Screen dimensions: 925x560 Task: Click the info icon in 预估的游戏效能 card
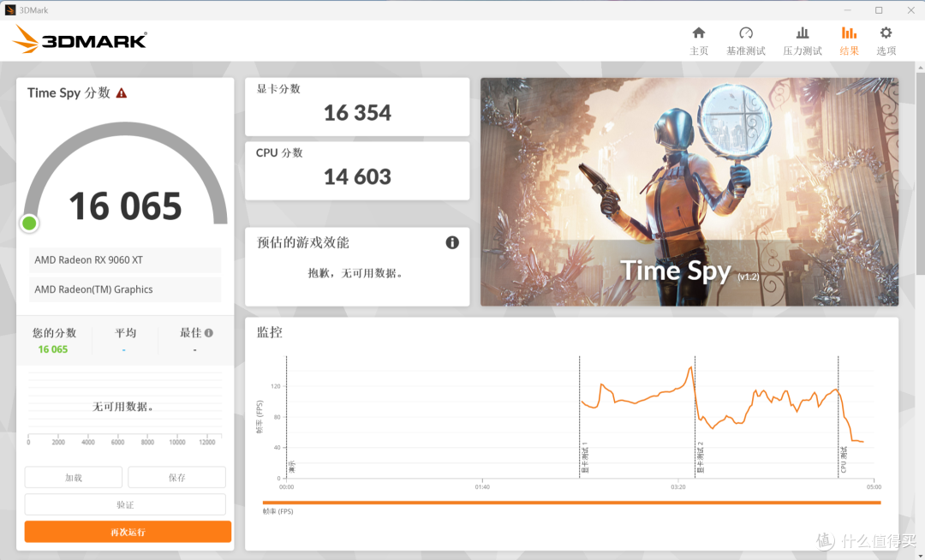click(x=452, y=242)
